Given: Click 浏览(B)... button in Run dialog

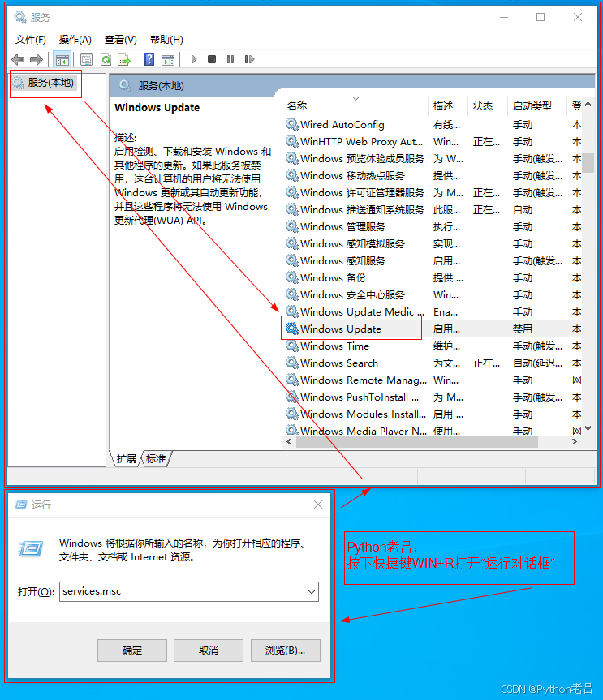Looking at the screenshot, I should point(286,651).
